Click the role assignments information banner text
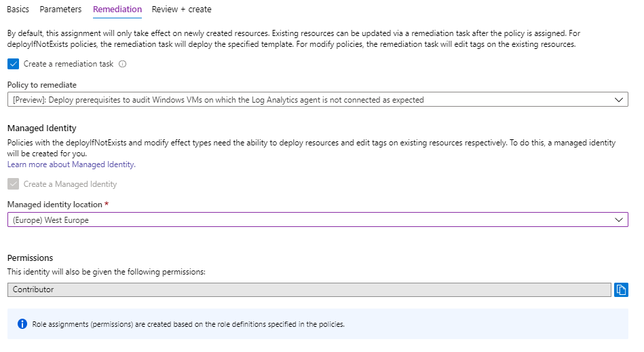This screenshot has height=352, width=644. point(189,324)
